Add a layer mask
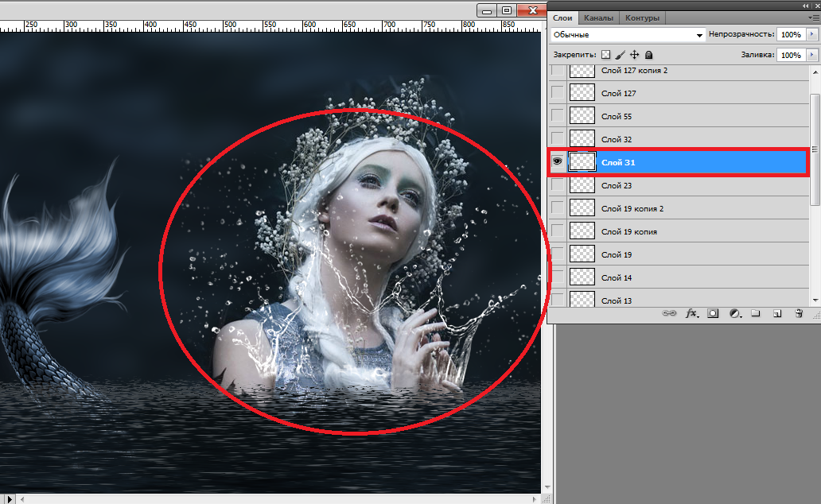This screenshot has height=504, width=821. [x=713, y=314]
